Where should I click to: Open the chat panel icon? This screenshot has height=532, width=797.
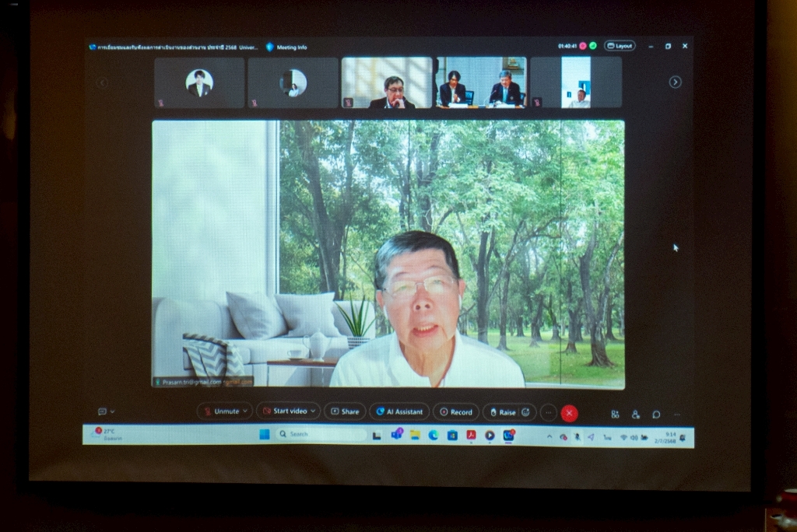[x=656, y=414]
